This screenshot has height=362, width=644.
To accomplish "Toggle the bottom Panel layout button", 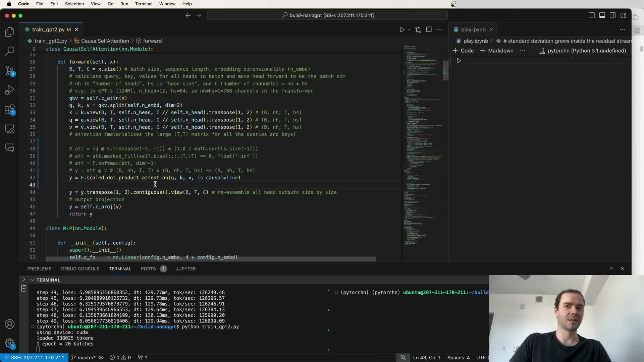I will tap(602, 15).
